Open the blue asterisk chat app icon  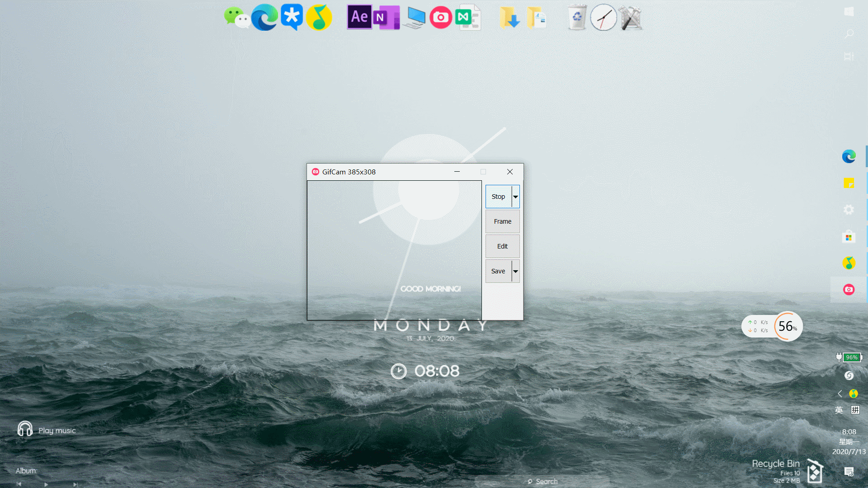pyautogui.click(x=292, y=17)
